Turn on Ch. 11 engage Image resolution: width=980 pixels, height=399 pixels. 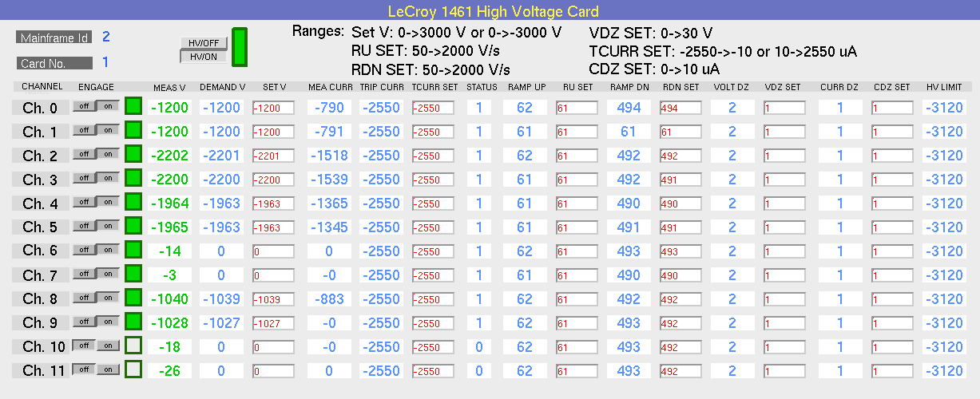108,369
